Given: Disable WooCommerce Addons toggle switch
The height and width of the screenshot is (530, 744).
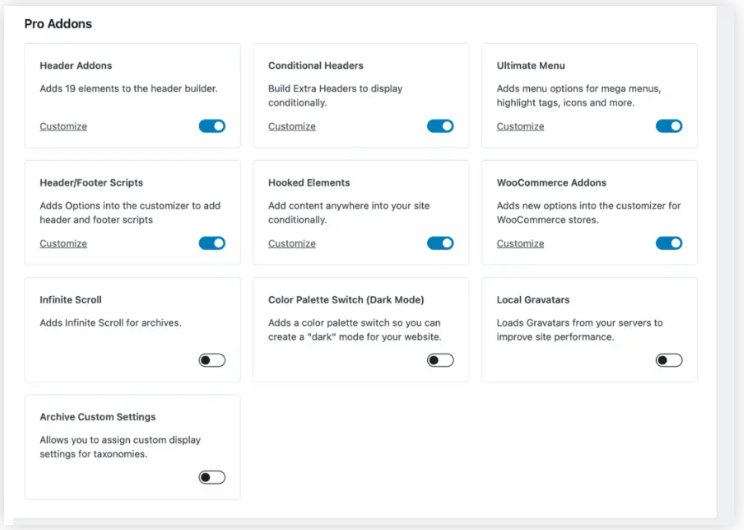Looking at the screenshot, I should click(669, 243).
